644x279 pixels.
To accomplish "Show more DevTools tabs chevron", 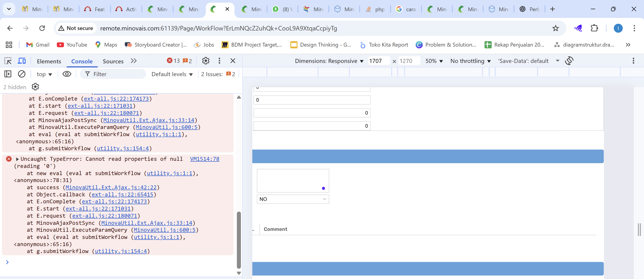I will pyautogui.click(x=134, y=61).
